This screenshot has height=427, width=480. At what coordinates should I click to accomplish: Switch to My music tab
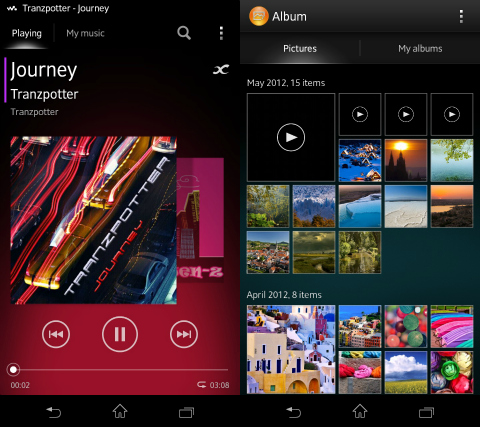85,33
